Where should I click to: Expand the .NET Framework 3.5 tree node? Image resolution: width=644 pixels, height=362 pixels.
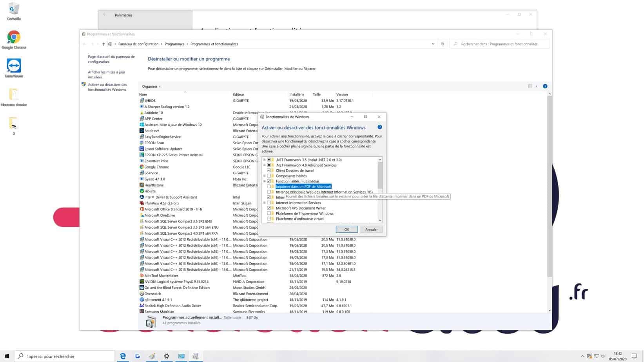tap(264, 160)
